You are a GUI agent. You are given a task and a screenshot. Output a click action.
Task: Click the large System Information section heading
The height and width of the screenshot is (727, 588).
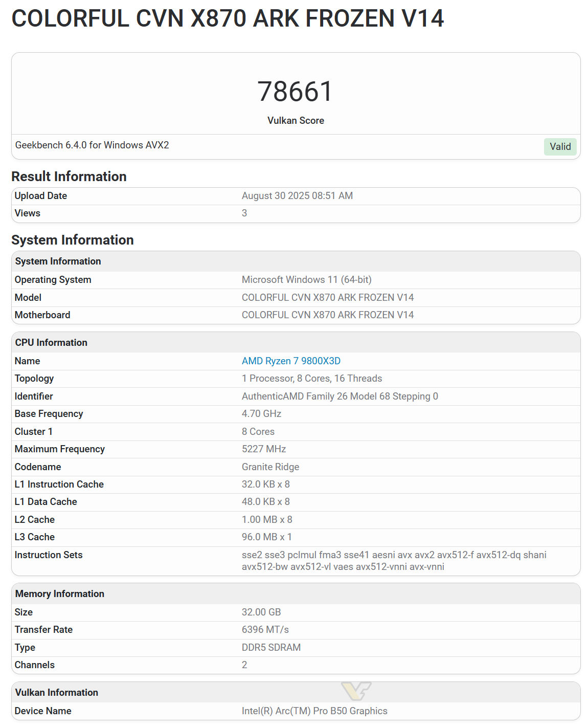(x=73, y=240)
